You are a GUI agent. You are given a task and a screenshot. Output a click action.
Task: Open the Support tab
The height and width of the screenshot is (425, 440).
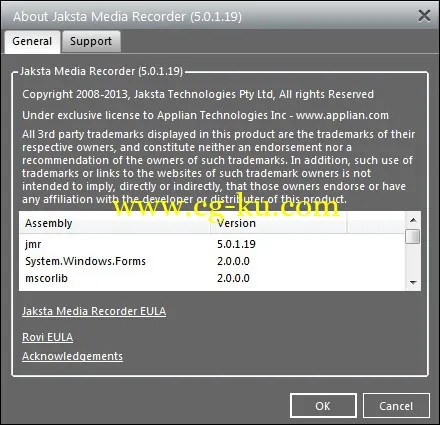click(91, 42)
